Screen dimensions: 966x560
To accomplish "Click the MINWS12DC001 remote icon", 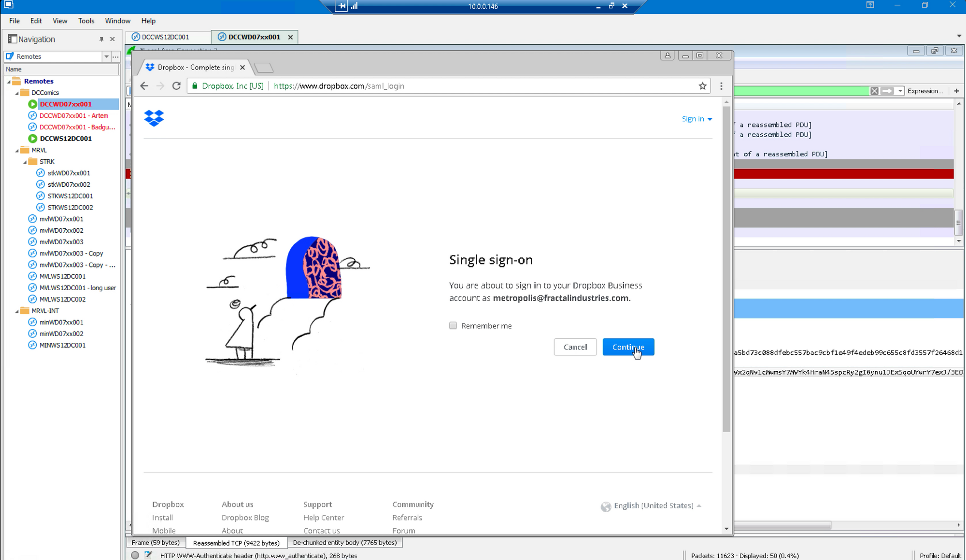I will pyautogui.click(x=32, y=345).
